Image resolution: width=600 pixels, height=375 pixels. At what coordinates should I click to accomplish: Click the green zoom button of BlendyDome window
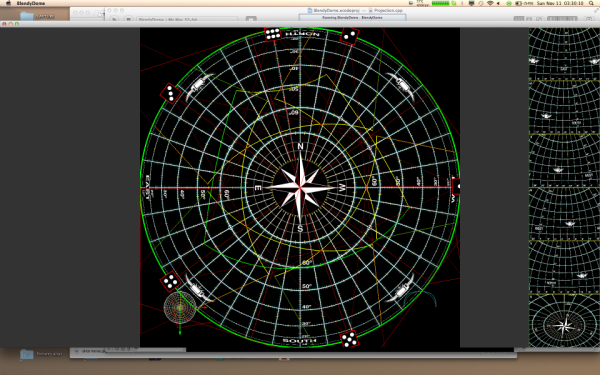pyautogui.click(x=17, y=24)
